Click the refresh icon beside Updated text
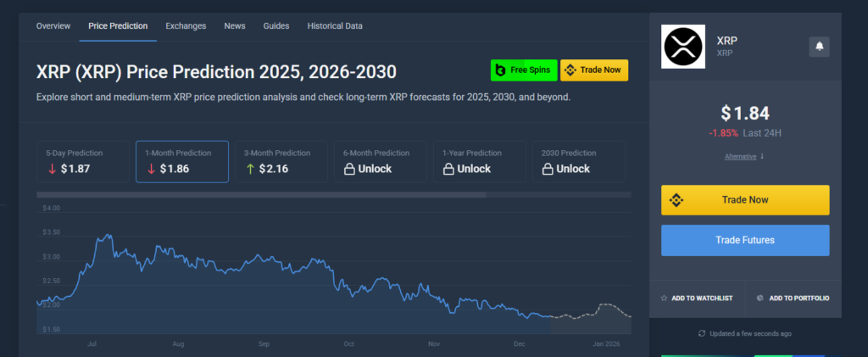Viewport: 868px width, 357px height. coord(701,333)
